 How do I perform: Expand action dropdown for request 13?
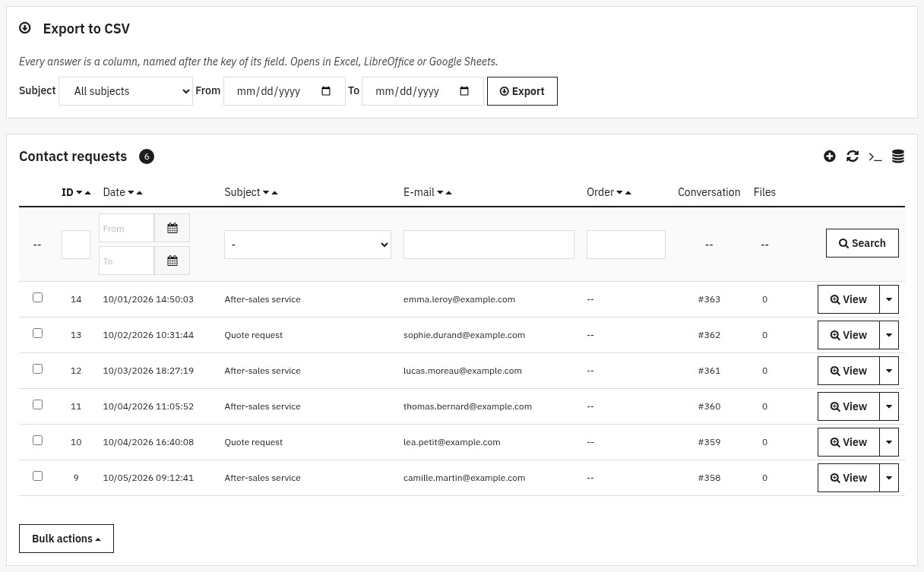(889, 335)
